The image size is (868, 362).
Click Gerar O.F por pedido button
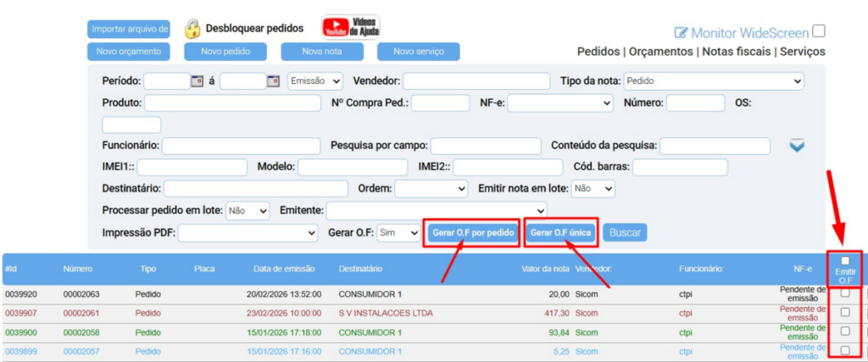[471, 233]
